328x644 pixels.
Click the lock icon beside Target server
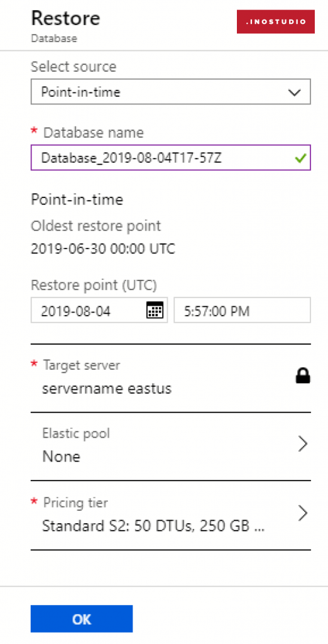coord(303,376)
